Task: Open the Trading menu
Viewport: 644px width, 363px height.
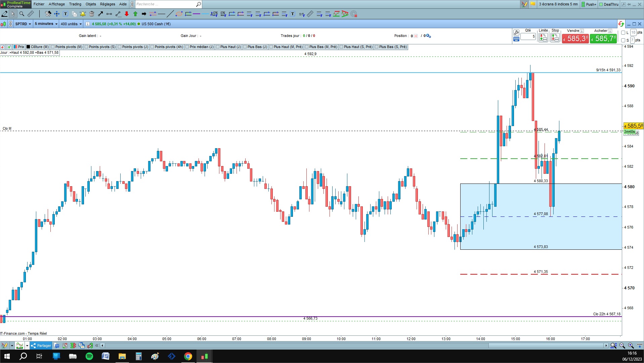Action: (75, 4)
